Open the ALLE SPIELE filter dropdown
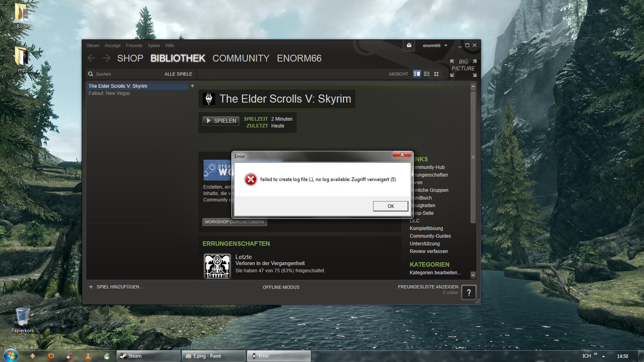Image resolution: width=644 pixels, height=362 pixels. [x=178, y=74]
